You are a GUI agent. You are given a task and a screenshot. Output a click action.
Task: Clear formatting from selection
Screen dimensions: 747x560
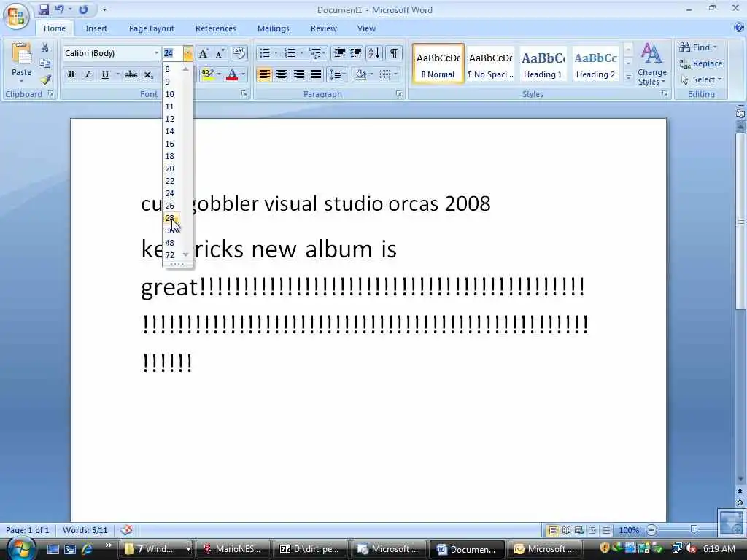click(239, 53)
